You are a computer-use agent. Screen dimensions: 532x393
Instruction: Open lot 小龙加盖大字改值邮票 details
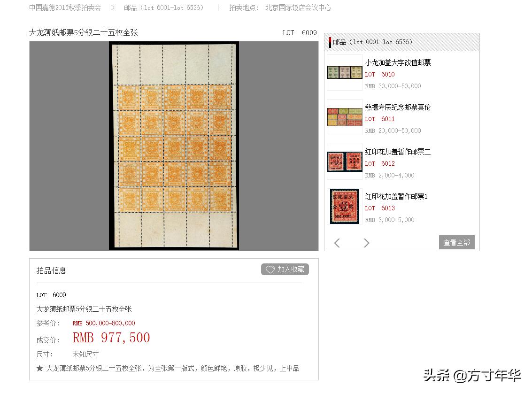point(398,62)
